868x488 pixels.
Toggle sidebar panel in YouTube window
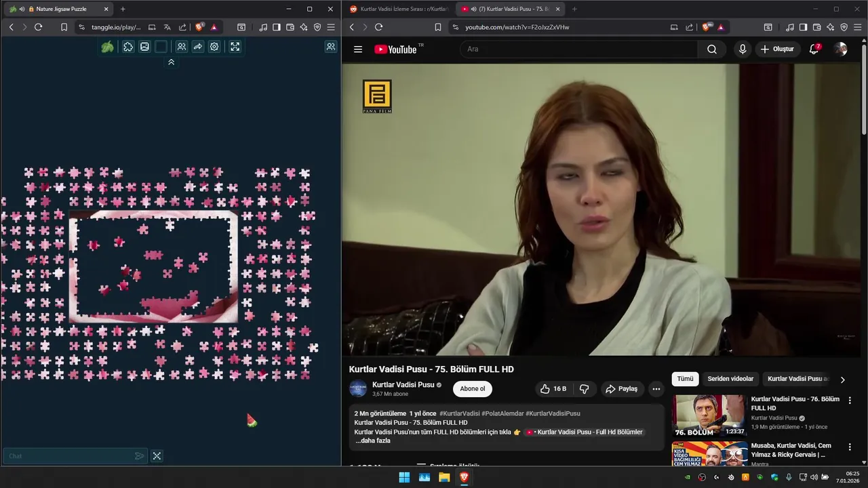point(803,27)
